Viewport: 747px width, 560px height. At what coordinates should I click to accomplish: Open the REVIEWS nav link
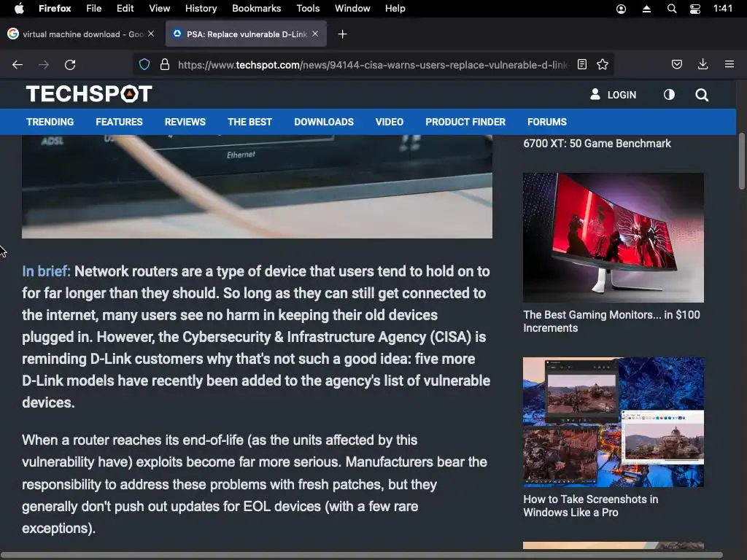pos(185,122)
